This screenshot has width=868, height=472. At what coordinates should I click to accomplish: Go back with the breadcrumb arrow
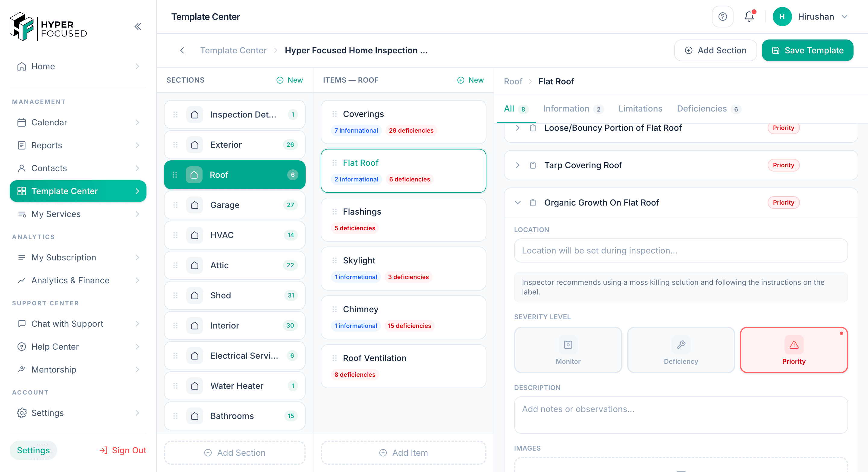click(x=182, y=50)
